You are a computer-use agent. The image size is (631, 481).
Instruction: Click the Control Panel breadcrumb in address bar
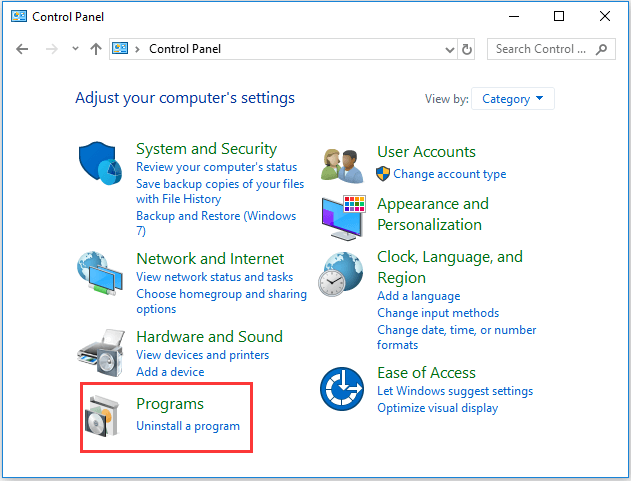click(185, 49)
